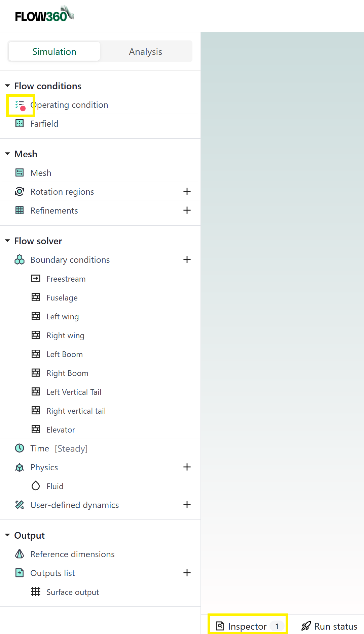Click the Boundary conditions icon

[20, 260]
